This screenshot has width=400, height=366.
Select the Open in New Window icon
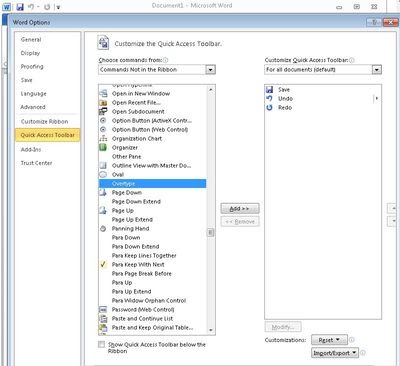click(x=103, y=94)
